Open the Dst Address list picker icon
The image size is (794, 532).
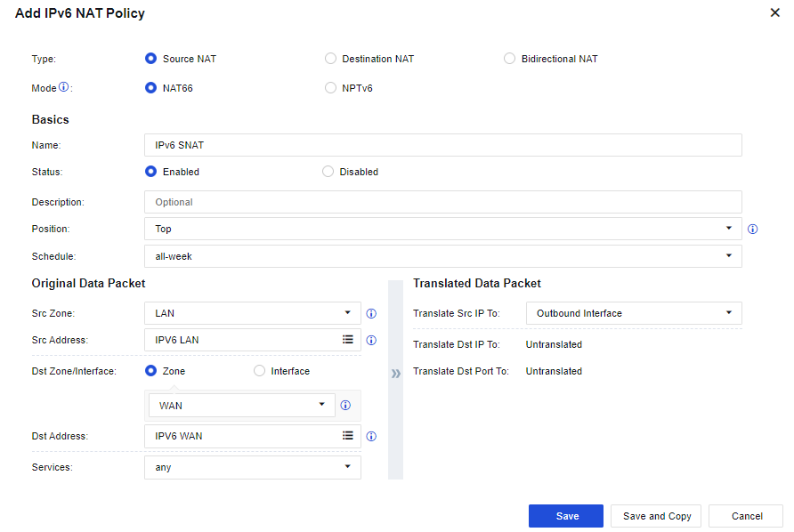click(348, 436)
